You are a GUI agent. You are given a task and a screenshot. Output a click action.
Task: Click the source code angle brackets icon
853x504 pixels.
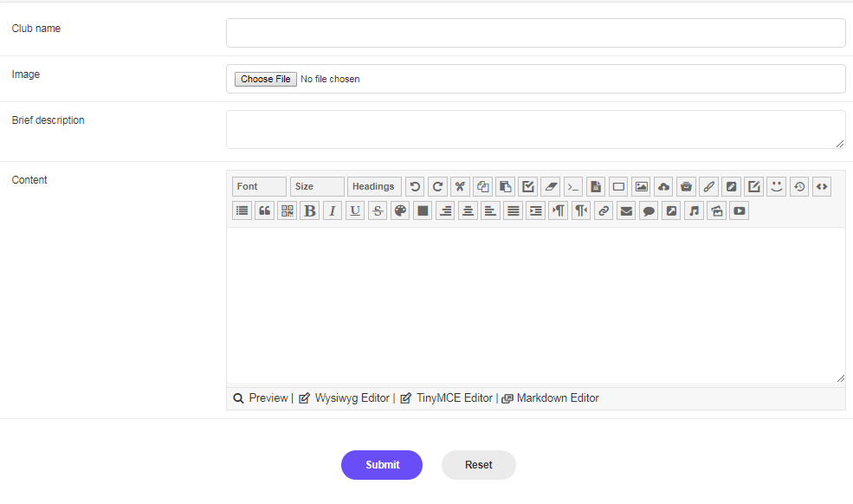tap(822, 187)
